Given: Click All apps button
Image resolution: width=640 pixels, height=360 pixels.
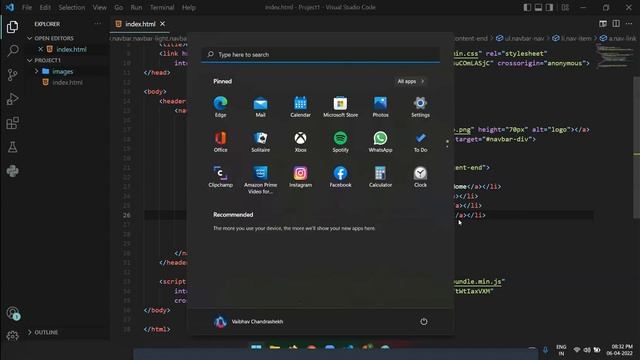Looking at the screenshot, I should coord(411,81).
